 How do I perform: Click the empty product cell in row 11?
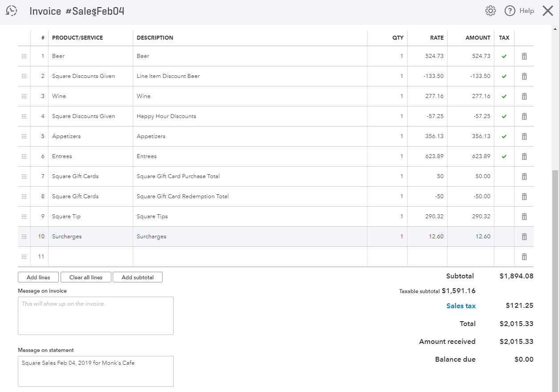point(90,257)
